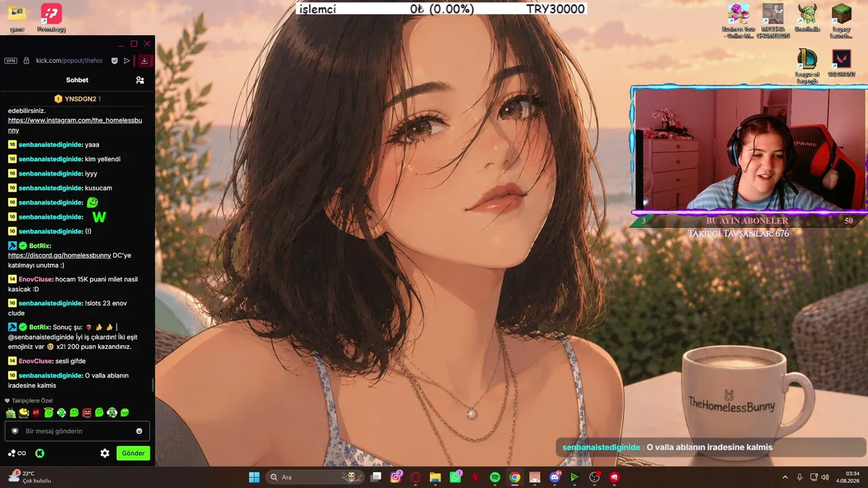Image resolution: width=868 pixels, height=488 pixels.
Task: Open League of Legends desktop shortcut
Action: 807,66
